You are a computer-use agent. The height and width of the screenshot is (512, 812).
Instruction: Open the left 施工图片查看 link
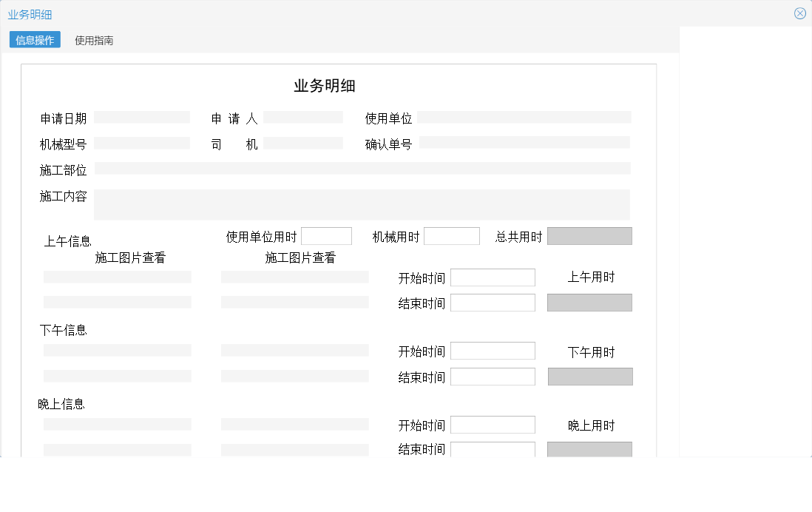pyautogui.click(x=130, y=258)
